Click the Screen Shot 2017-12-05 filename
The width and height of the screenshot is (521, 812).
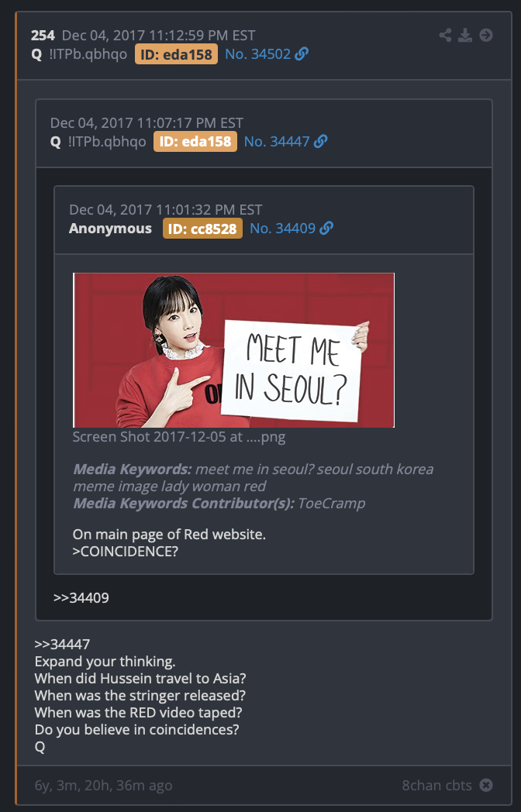pyautogui.click(x=179, y=437)
